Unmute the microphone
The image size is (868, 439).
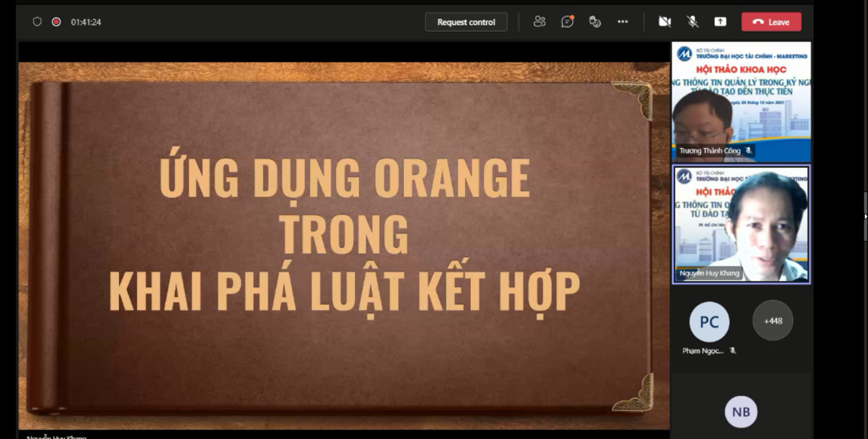click(x=692, y=22)
